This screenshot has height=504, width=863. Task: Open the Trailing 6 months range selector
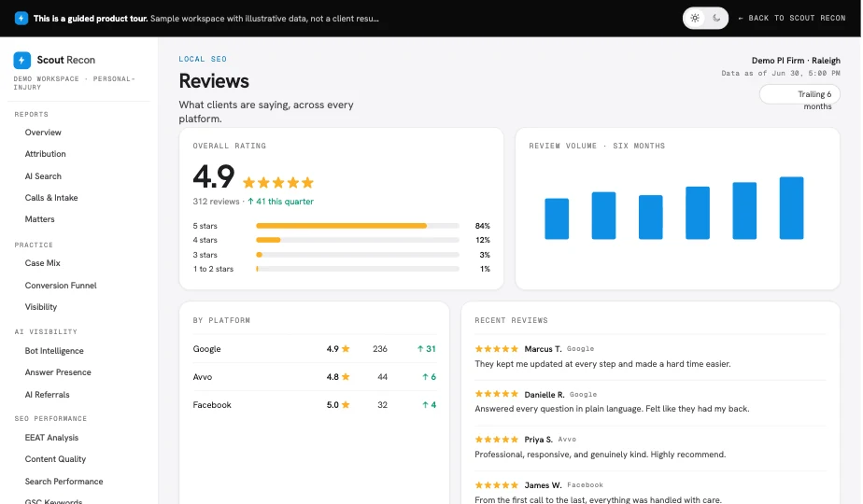[x=799, y=94]
